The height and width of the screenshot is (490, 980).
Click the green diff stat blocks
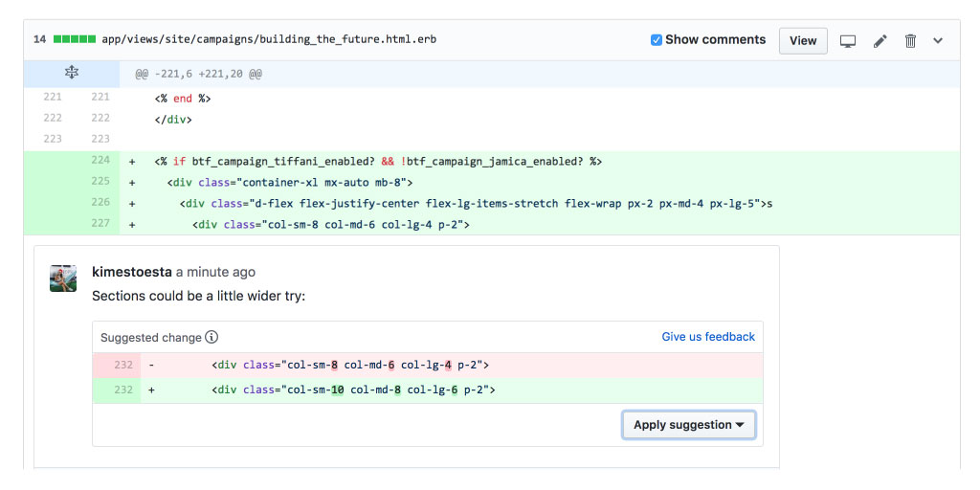(x=74, y=40)
